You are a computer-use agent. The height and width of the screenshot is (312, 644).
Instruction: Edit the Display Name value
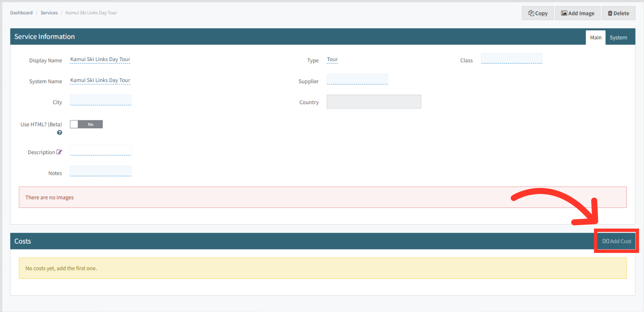[x=100, y=59]
